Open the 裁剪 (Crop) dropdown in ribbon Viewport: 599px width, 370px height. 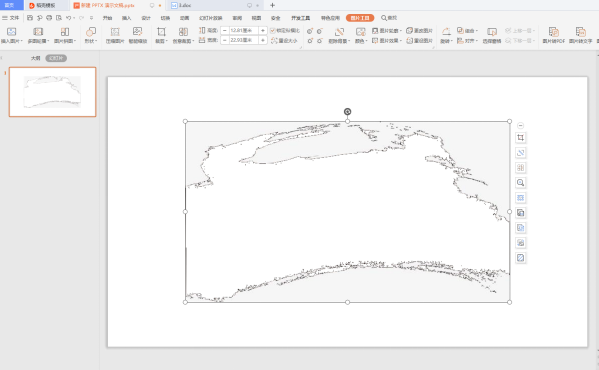[x=161, y=35]
